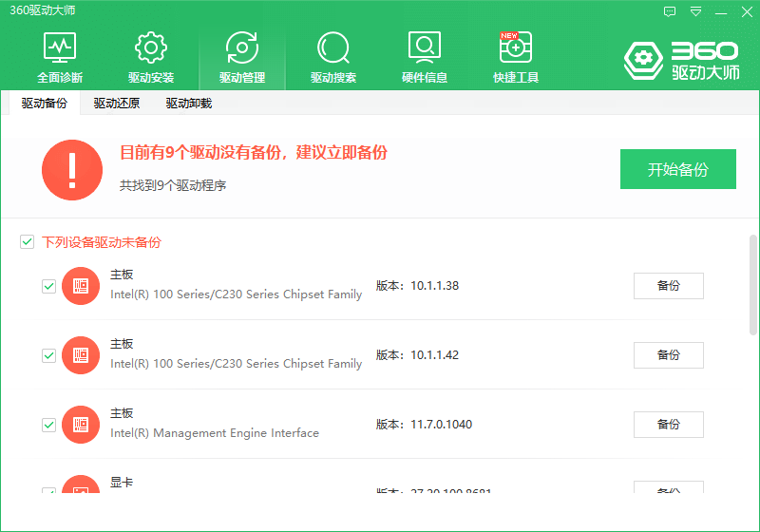Click the 版本: 10.1.1.38 text
Image resolution: width=760 pixels, height=532 pixels.
point(417,286)
